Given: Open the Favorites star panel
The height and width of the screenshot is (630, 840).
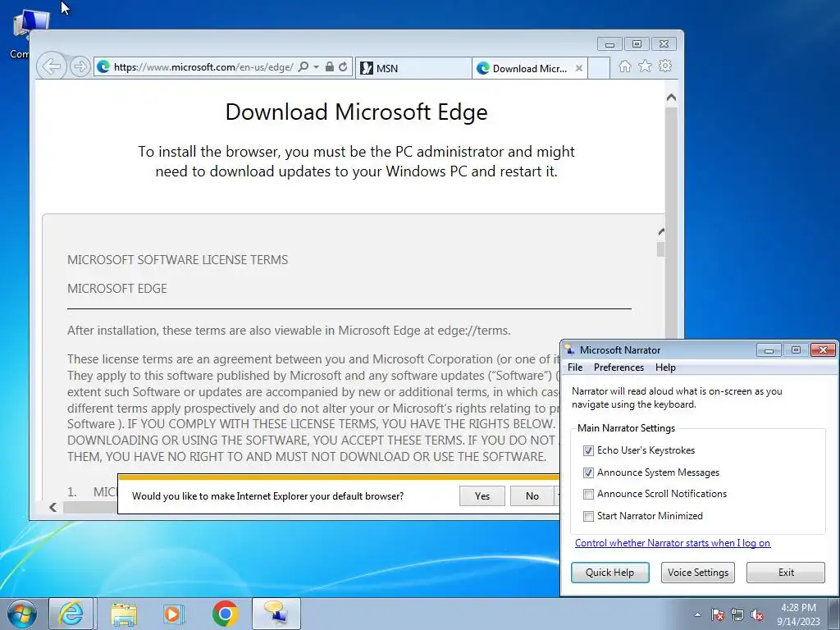Looking at the screenshot, I should pos(645,66).
